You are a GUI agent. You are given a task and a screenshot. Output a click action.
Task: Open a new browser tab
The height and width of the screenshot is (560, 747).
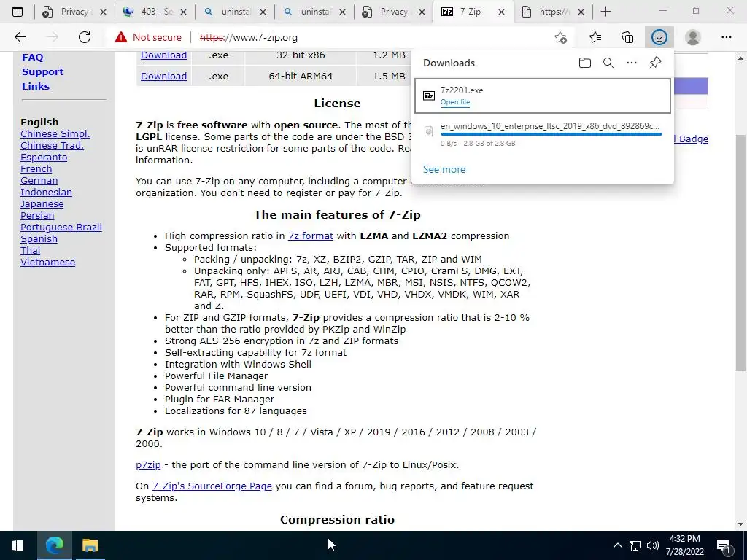click(x=605, y=12)
